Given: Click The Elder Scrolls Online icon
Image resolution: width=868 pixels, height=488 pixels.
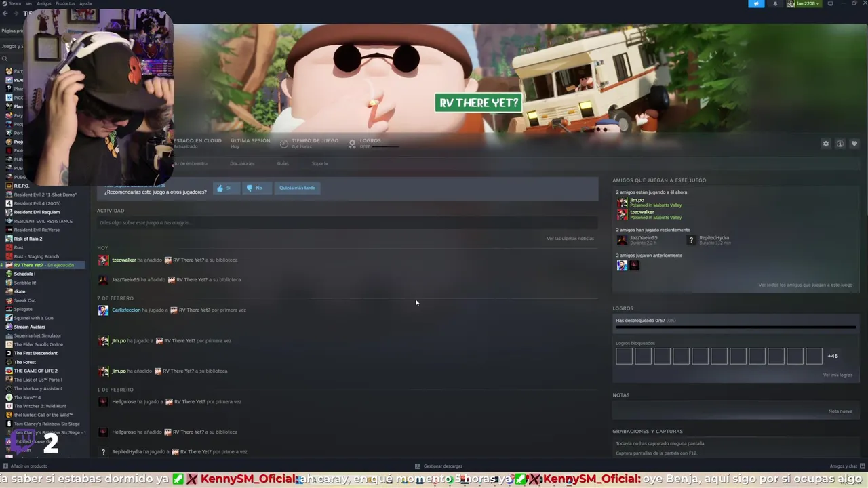Looking at the screenshot, I should pos(9,344).
